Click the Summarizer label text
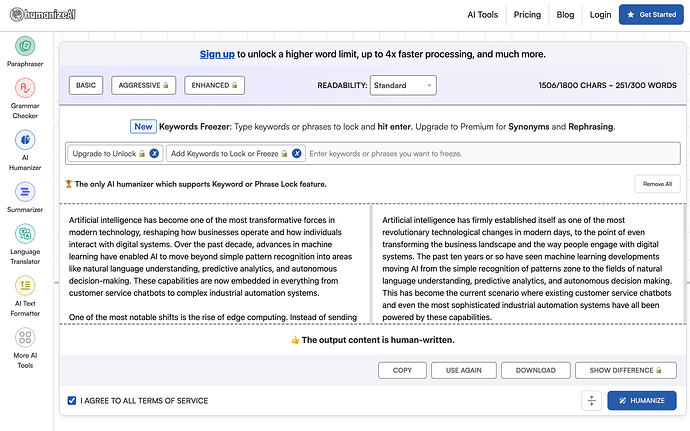This screenshot has width=690, height=431. [25, 210]
